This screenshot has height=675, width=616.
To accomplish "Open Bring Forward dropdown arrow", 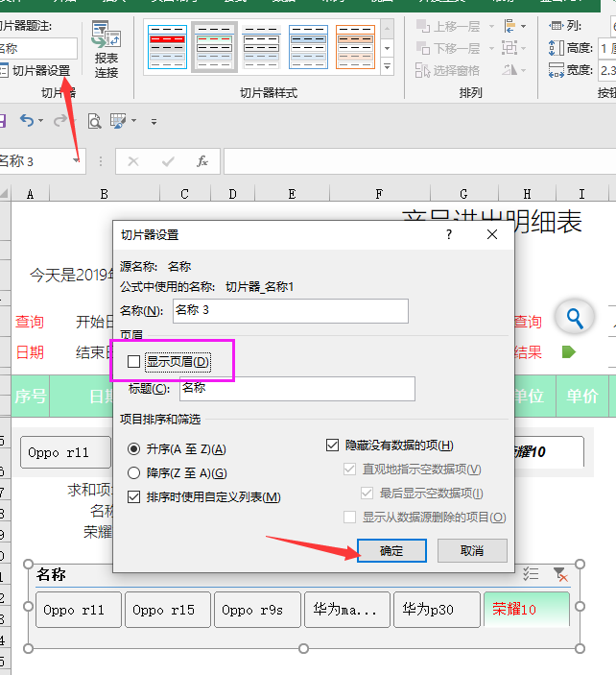I will (491, 27).
